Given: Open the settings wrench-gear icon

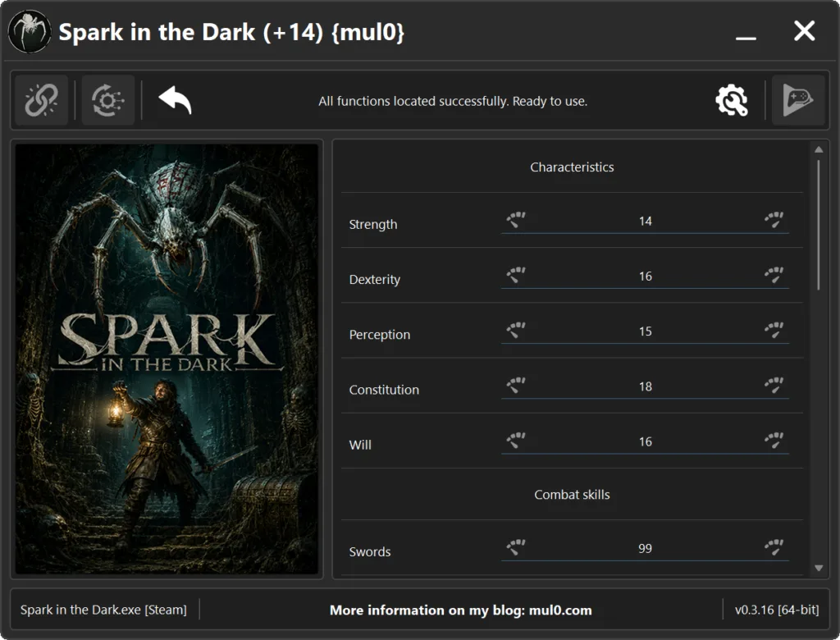Looking at the screenshot, I should pos(732,100).
